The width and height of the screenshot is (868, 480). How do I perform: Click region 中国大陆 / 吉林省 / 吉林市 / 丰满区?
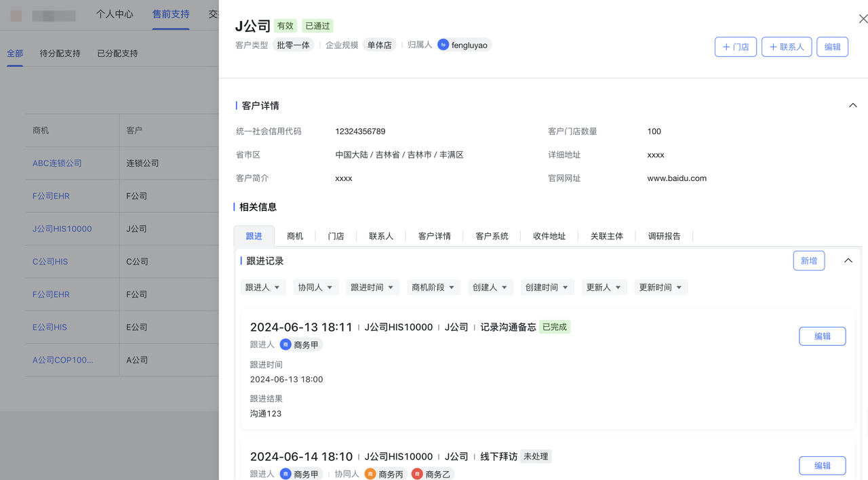pyautogui.click(x=399, y=155)
